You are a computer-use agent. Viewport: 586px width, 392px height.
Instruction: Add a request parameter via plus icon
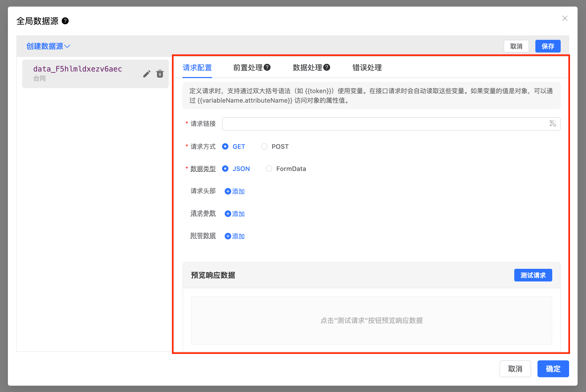click(x=228, y=214)
